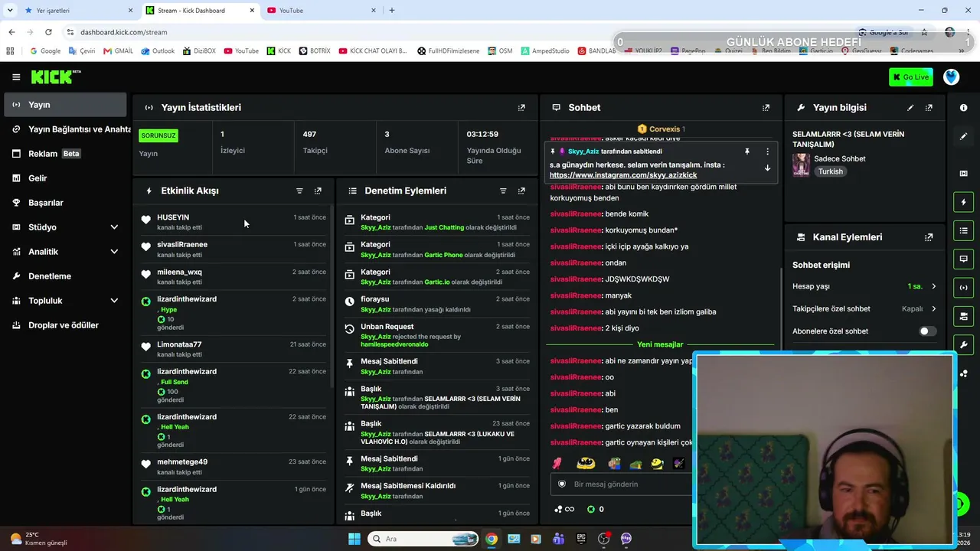Click Limonataa77 follow event

[x=234, y=349]
